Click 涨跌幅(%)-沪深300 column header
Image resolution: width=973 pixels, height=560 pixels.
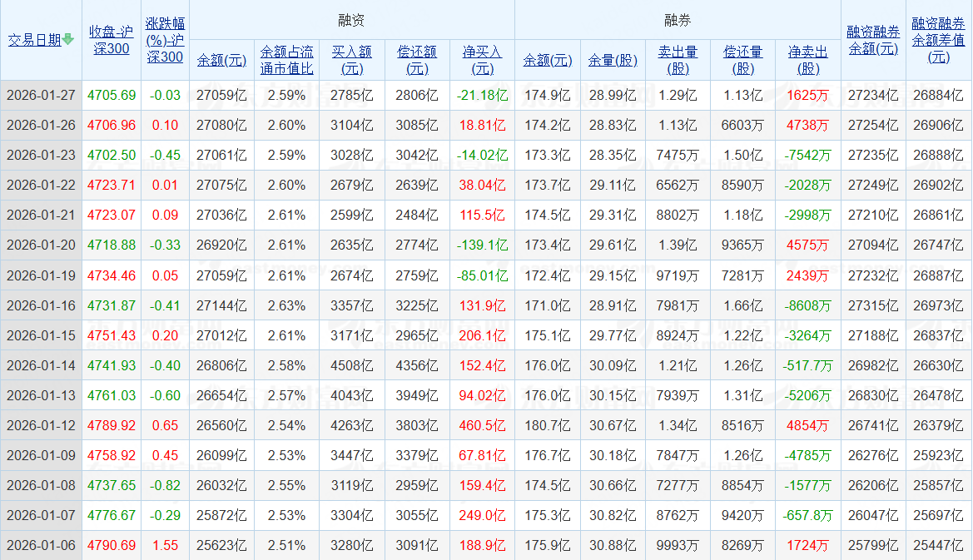(165, 40)
